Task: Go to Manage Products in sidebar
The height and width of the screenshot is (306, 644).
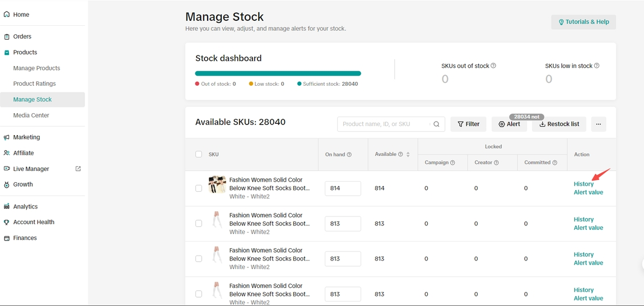Action: click(36, 68)
